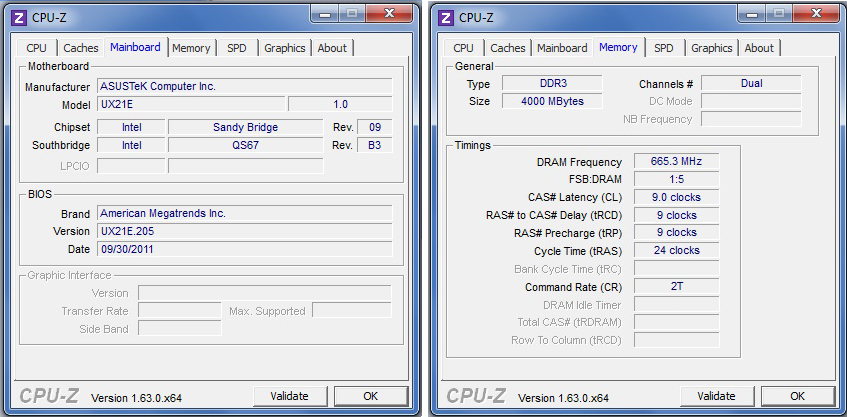847x417 pixels.
Task: Minimize the Memory CPU-Z window
Action: click(x=751, y=14)
